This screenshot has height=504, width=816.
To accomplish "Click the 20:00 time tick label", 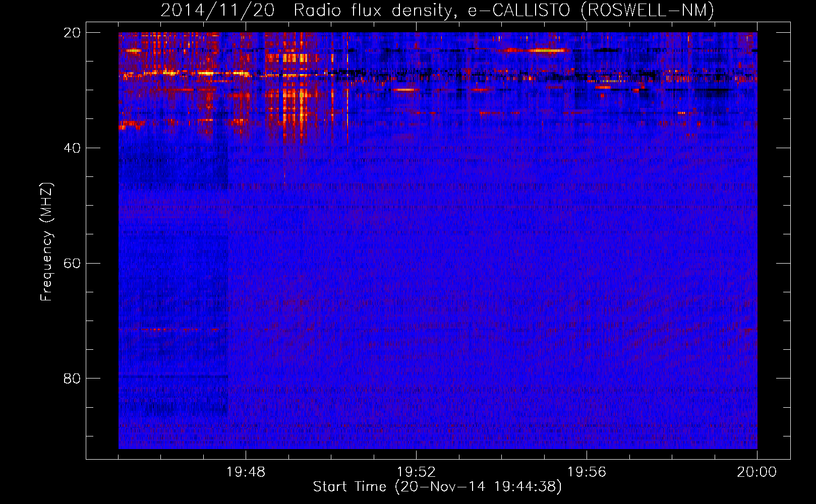I will click(x=757, y=472).
